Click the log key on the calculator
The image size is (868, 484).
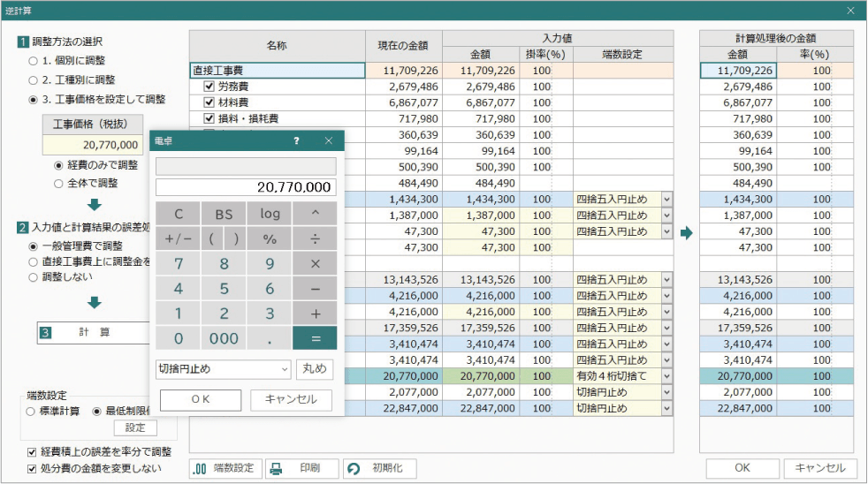tap(270, 214)
